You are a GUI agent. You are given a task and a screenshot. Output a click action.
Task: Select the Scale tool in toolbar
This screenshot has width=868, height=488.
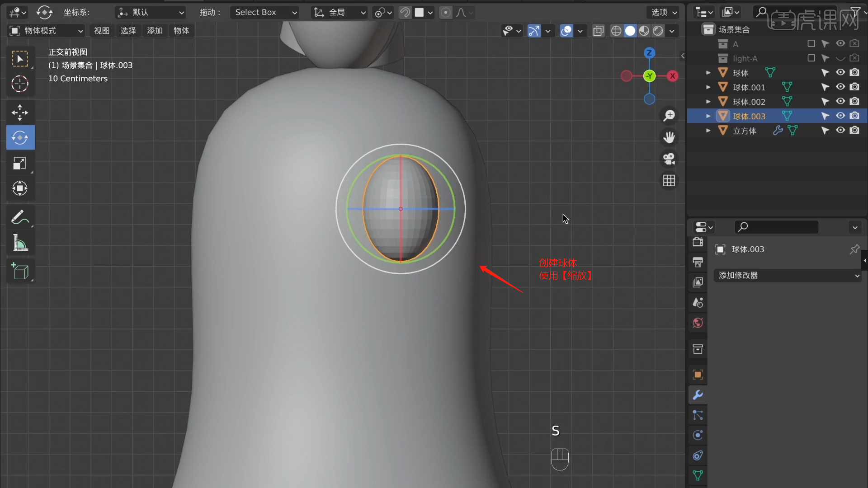click(20, 163)
